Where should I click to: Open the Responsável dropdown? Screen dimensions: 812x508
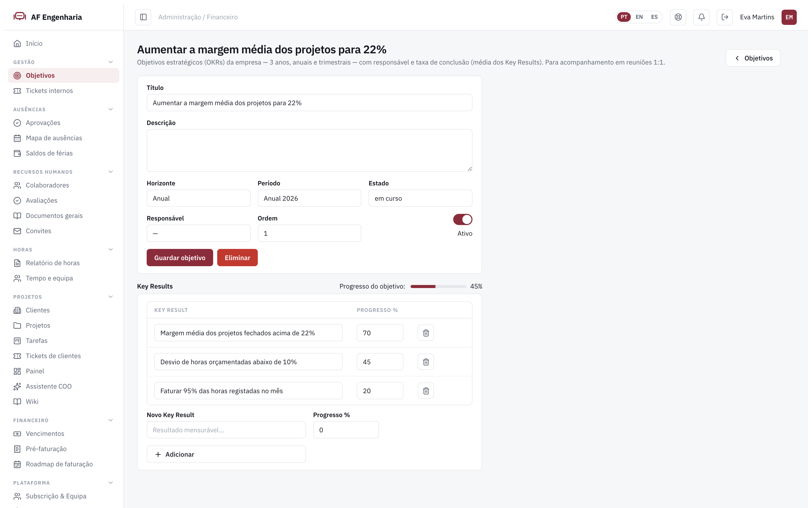click(x=198, y=233)
